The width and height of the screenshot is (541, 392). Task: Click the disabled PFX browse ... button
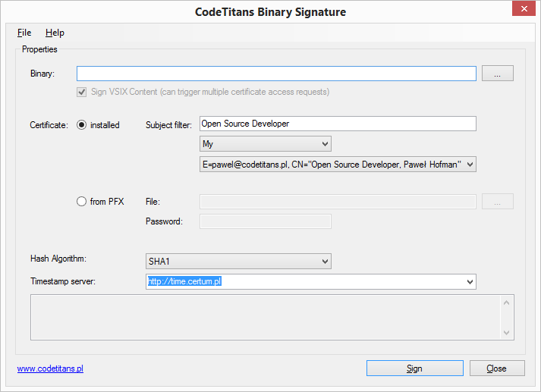point(497,202)
